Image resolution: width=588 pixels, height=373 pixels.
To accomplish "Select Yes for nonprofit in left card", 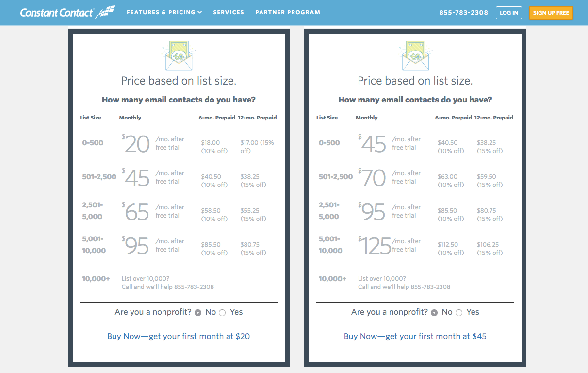I will [222, 313].
